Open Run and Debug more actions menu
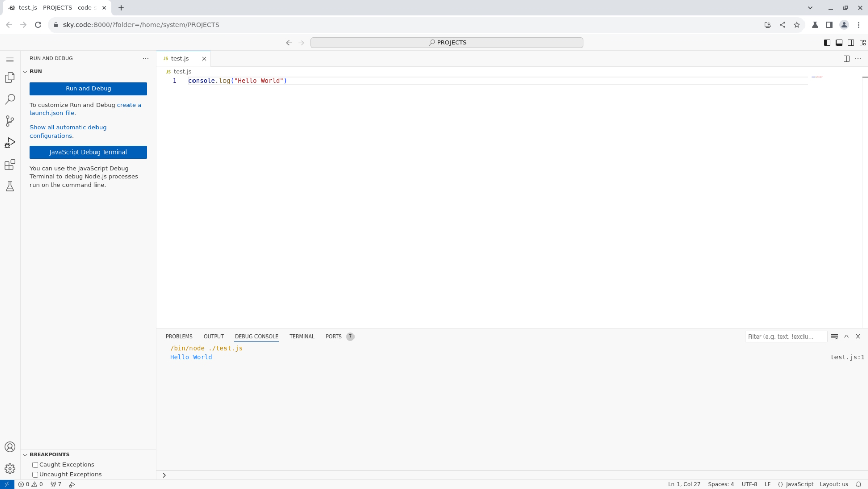868x489 pixels. [x=145, y=58]
